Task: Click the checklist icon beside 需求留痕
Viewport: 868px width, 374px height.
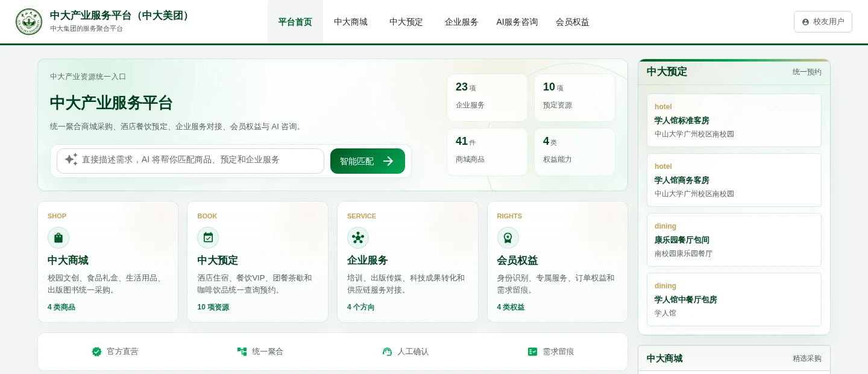Action: point(532,352)
